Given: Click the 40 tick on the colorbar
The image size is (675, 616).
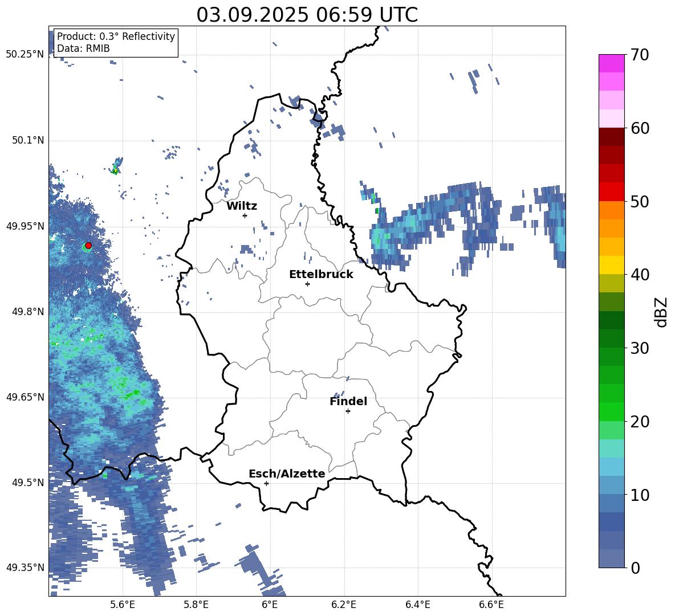Looking at the screenshot, I should pos(640,275).
